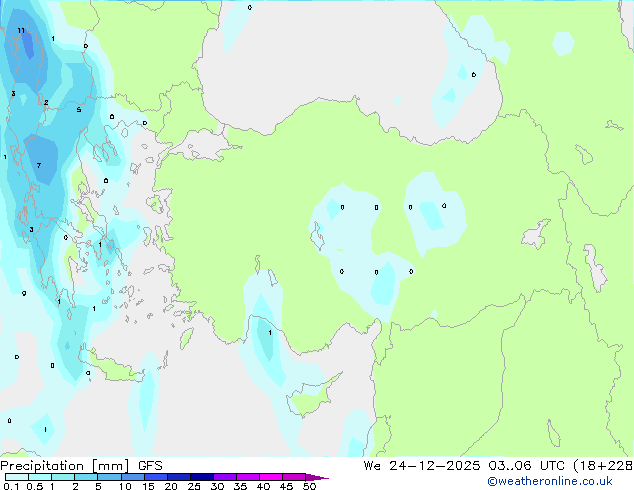Click the '2' precipitation value on map
The image size is (634, 490).
(x=46, y=103)
